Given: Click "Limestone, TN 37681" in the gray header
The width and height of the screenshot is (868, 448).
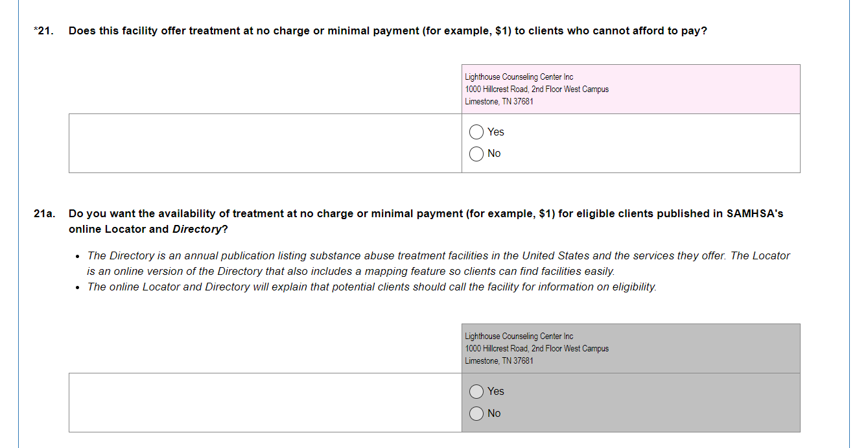Looking at the screenshot, I should 499,361.
